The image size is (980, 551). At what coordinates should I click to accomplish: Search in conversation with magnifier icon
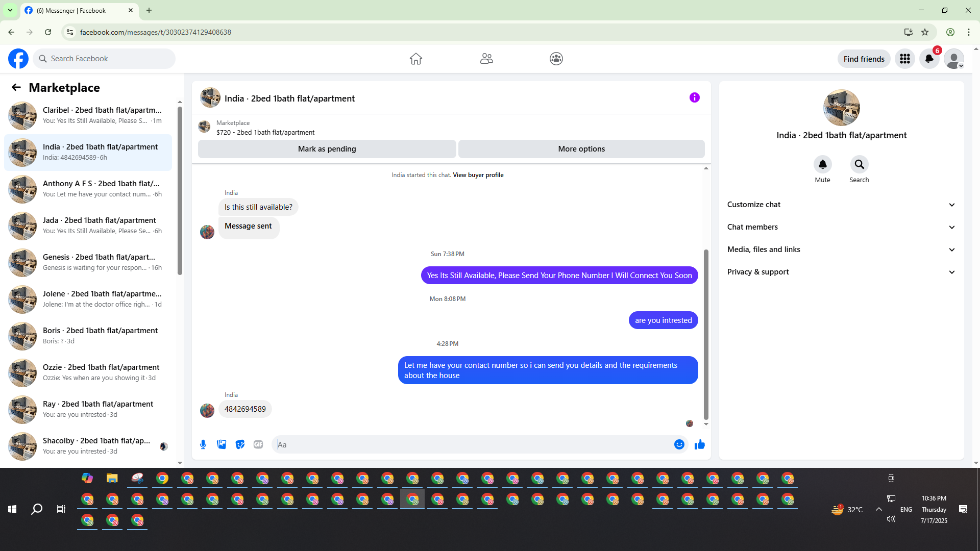click(860, 164)
